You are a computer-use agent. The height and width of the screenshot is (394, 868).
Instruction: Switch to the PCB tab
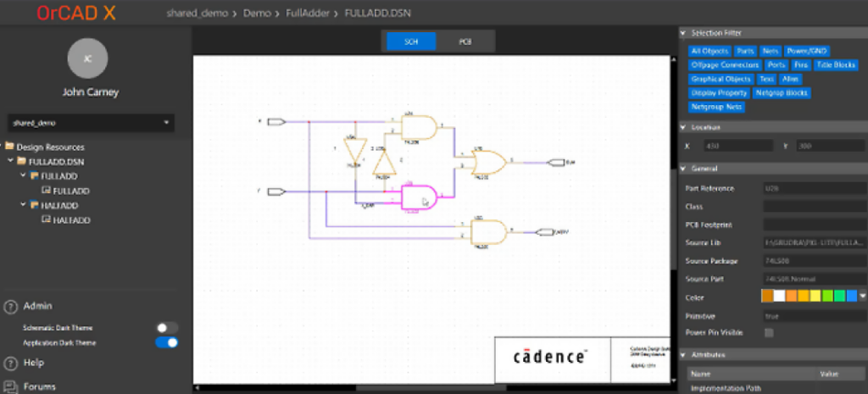point(465,42)
